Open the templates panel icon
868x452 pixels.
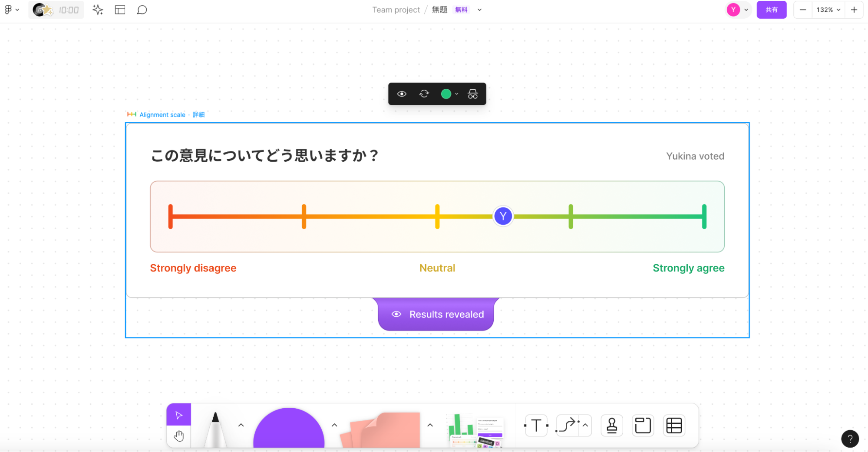pos(120,10)
